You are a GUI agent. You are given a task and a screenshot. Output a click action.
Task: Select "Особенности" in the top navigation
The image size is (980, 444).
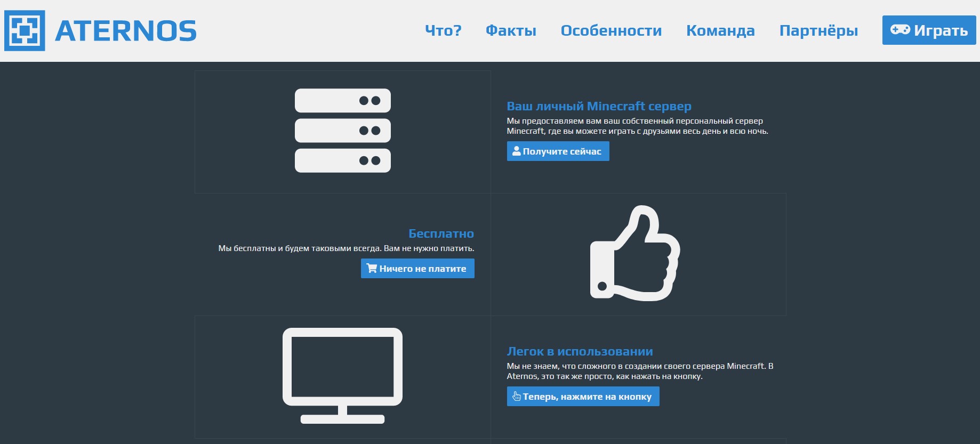coord(611,30)
